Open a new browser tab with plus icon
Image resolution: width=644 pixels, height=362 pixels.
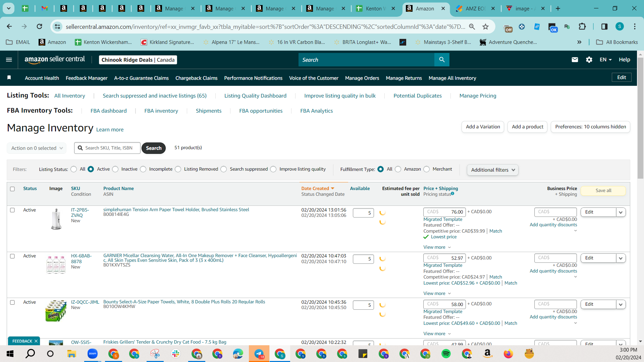click(x=558, y=8)
